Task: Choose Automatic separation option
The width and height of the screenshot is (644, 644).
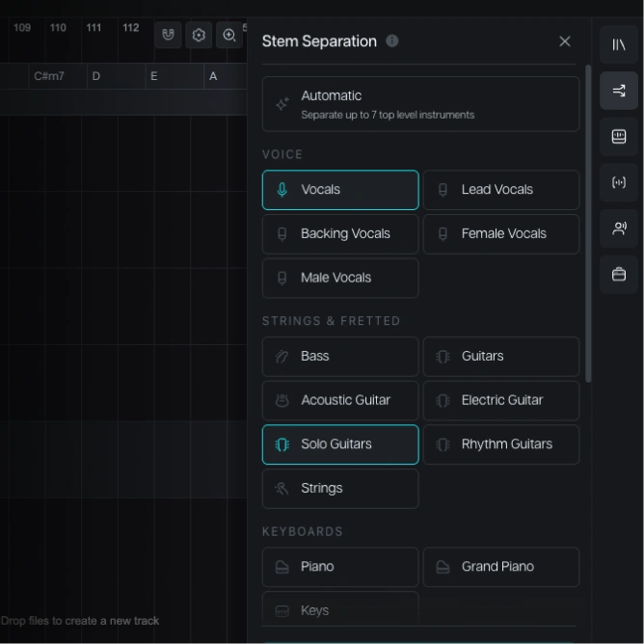Action: pos(420,104)
